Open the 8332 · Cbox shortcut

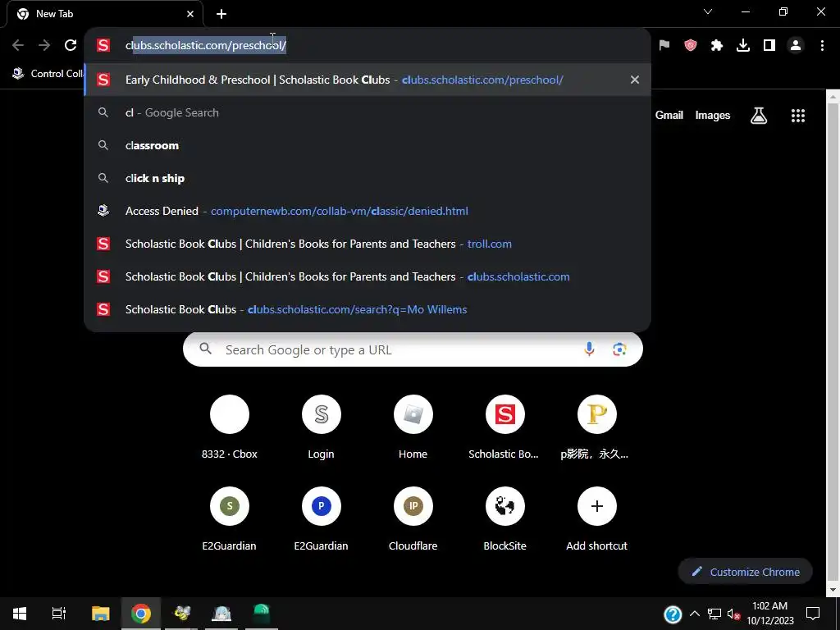230,428
